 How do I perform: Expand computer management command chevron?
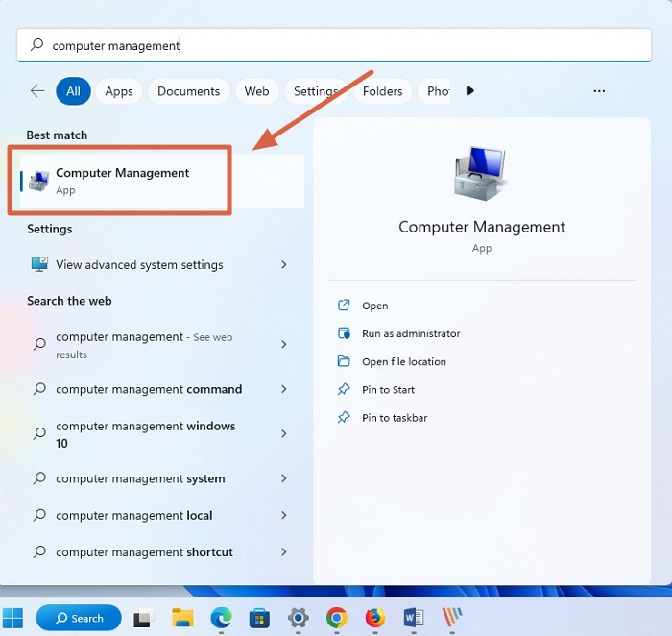tap(284, 389)
